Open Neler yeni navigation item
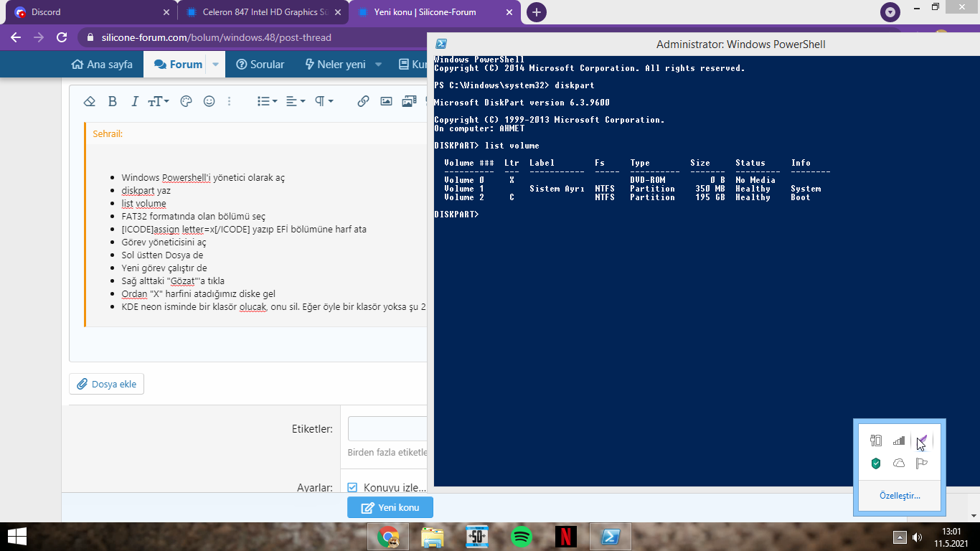Screen dimensions: 980x551 tap(335, 64)
